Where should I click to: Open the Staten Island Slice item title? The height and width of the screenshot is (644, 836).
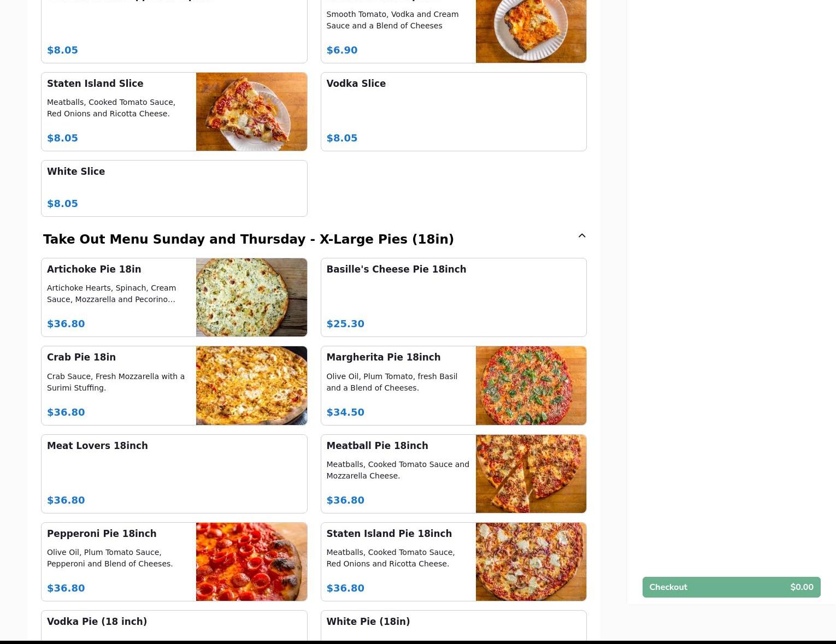point(95,84)
